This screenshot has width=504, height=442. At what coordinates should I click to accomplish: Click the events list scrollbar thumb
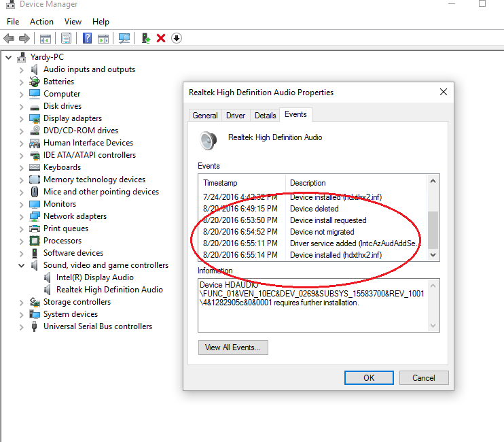433,229
